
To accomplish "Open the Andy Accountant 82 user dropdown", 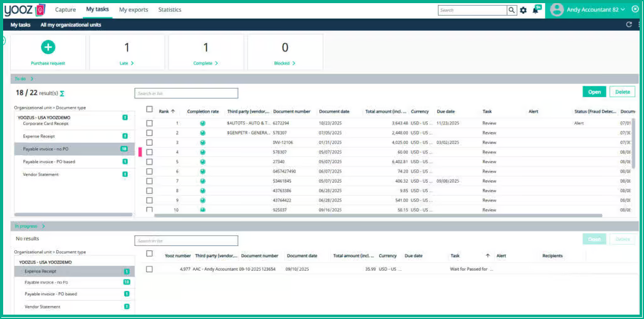I will 596,9.
